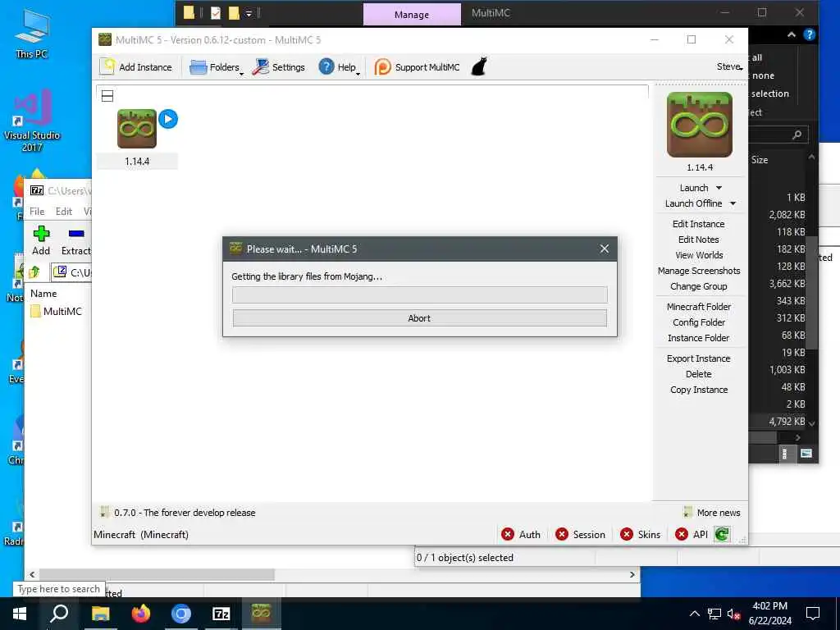840x630 pixels.
Task: Click the Name column header in 7-Zip
Action: [44, 294]
